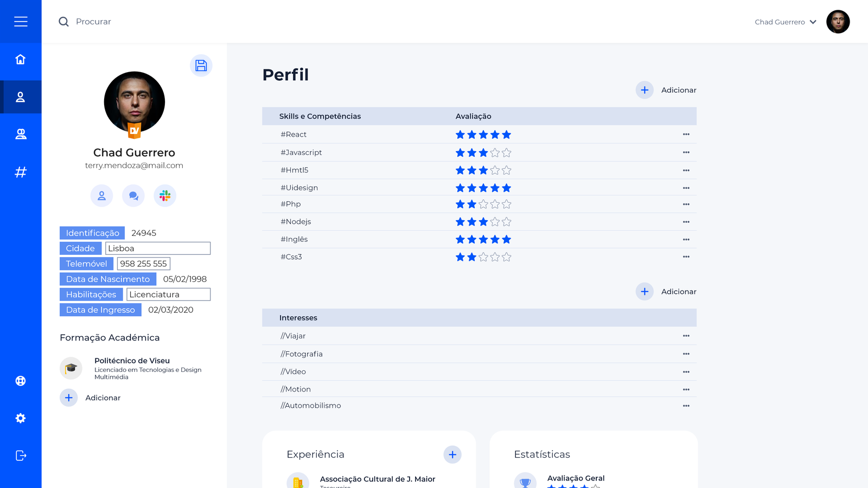Open the options menu for the #React row
868x488 pixels.
coord(686,134)
